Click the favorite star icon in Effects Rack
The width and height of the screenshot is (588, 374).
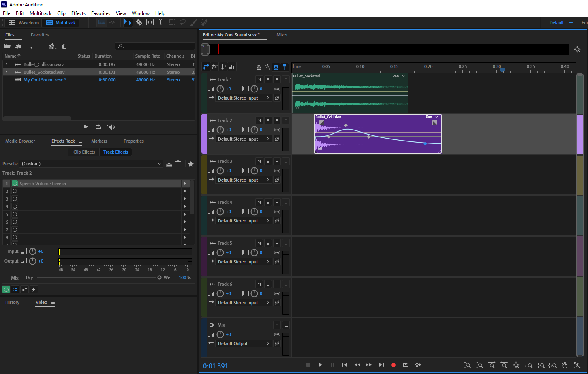point(191,164)
